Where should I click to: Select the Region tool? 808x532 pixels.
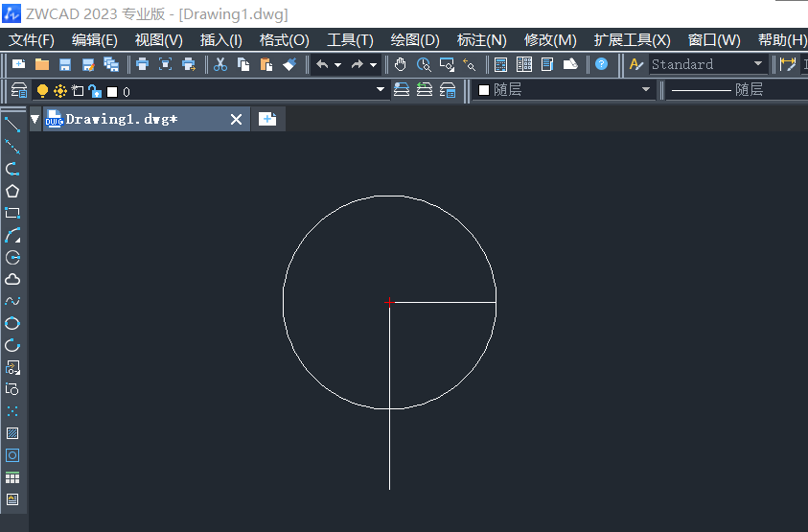[x=12, y=455]
